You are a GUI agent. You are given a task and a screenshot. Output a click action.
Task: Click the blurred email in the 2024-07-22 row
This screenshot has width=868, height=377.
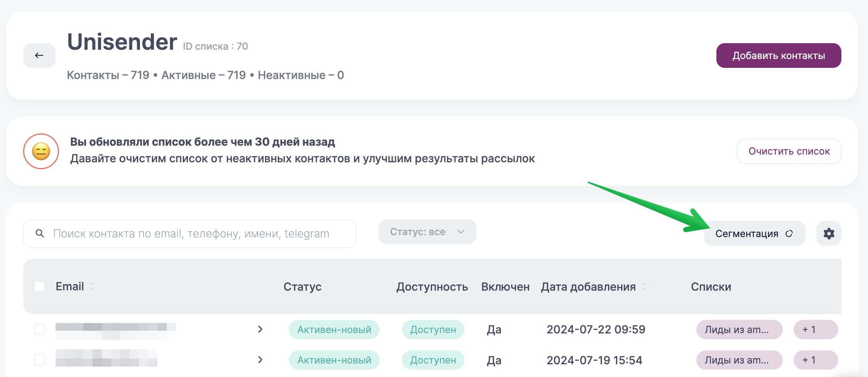point(116,331)
